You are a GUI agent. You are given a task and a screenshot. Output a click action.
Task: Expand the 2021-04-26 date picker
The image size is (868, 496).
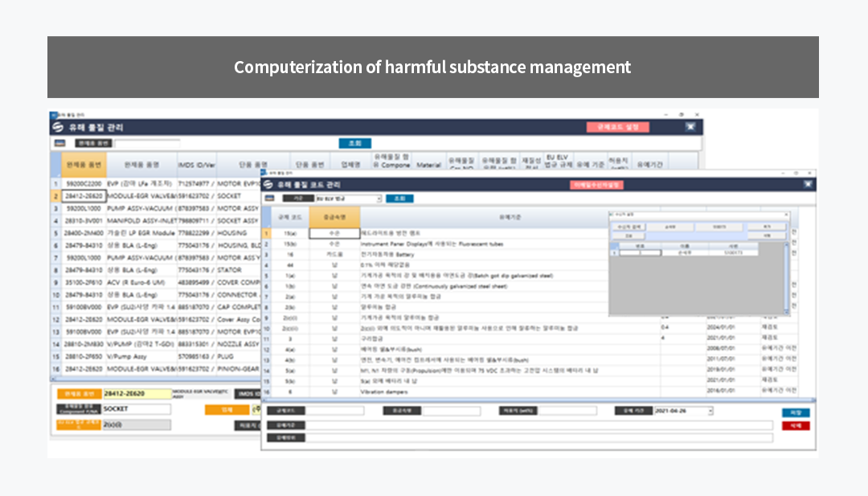point(710,412)
